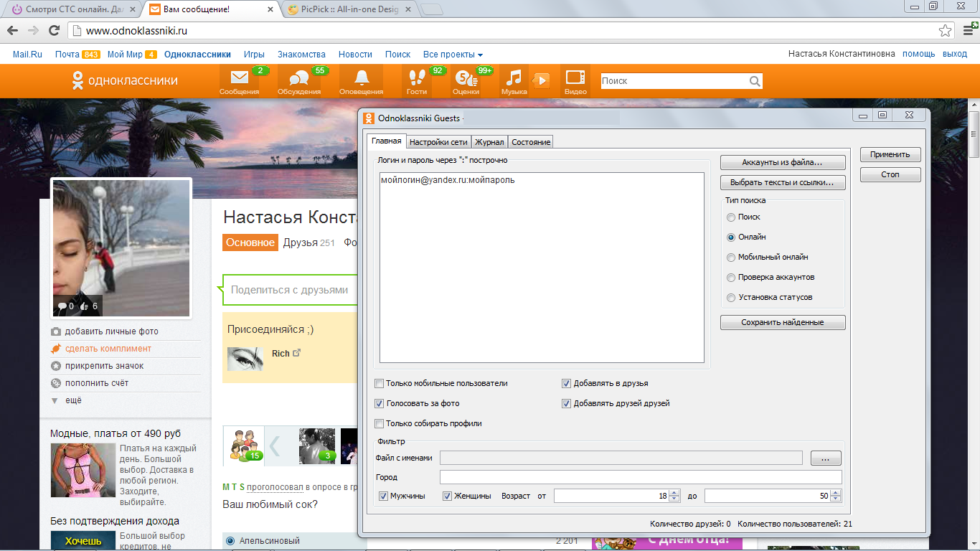Click Сохранить найденные button
Image resolution: width=980 pixels, height=551 pixels.
coord(783,323)
